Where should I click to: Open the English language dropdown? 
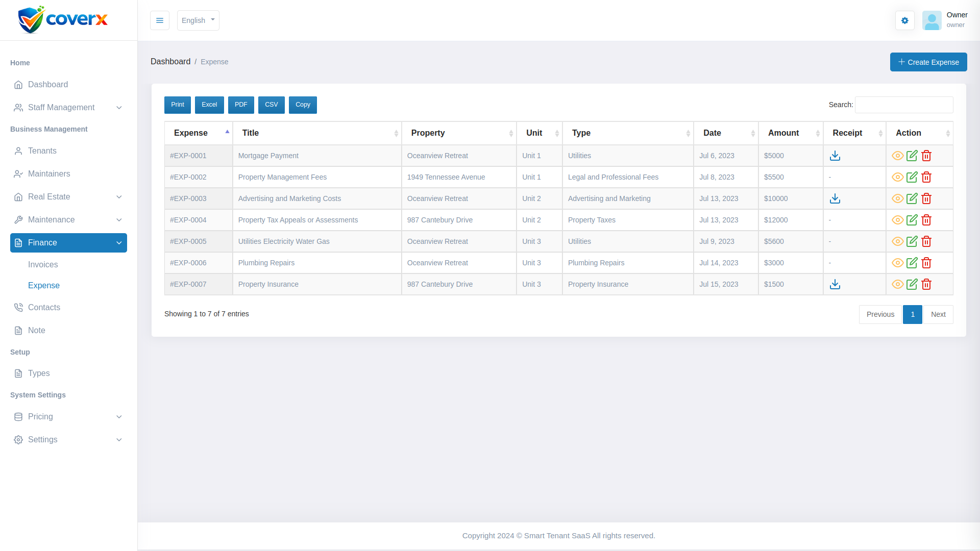pos(198,20)
